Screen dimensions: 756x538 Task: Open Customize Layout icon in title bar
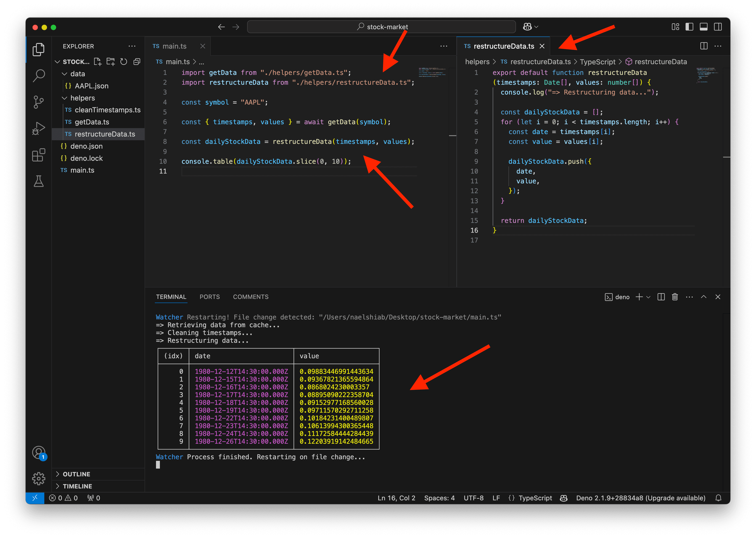676,27
